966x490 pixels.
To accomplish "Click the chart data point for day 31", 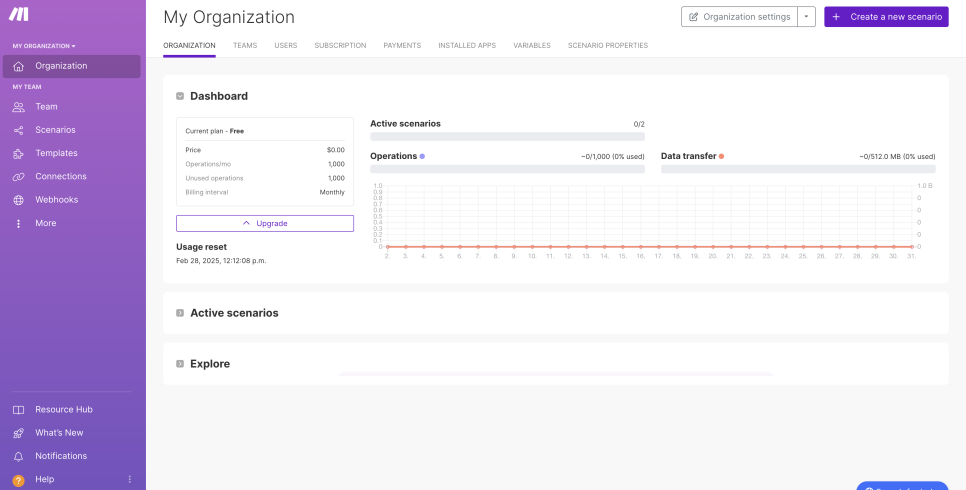I will (x=911, y=247).
